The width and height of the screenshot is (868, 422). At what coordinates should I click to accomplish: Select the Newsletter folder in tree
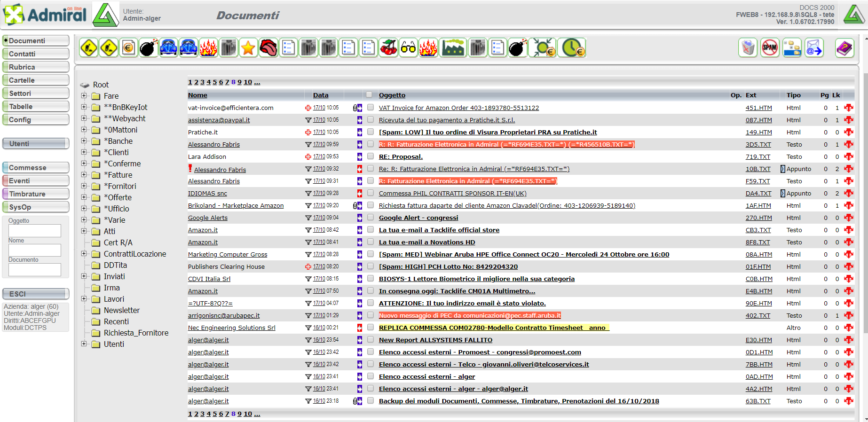click(122, 310)
